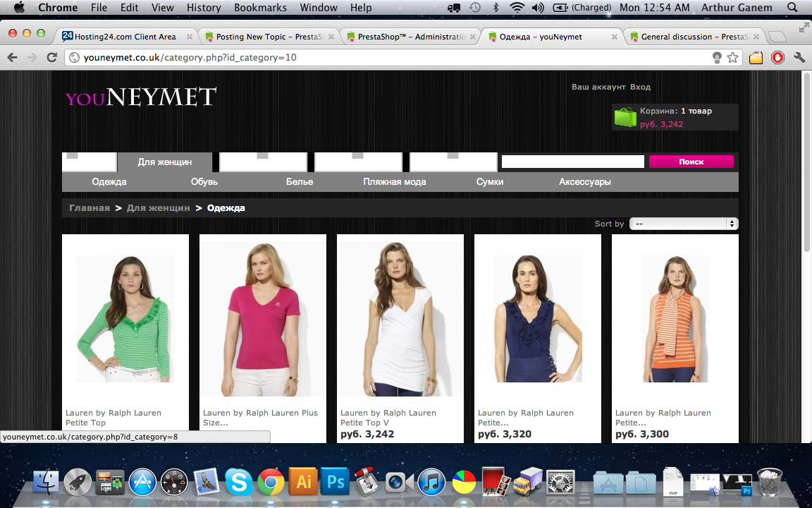The width and height of the screenshot is (812, 508).
Task: Click the truck icon in the menu bar
Action: tap(454, 7)
